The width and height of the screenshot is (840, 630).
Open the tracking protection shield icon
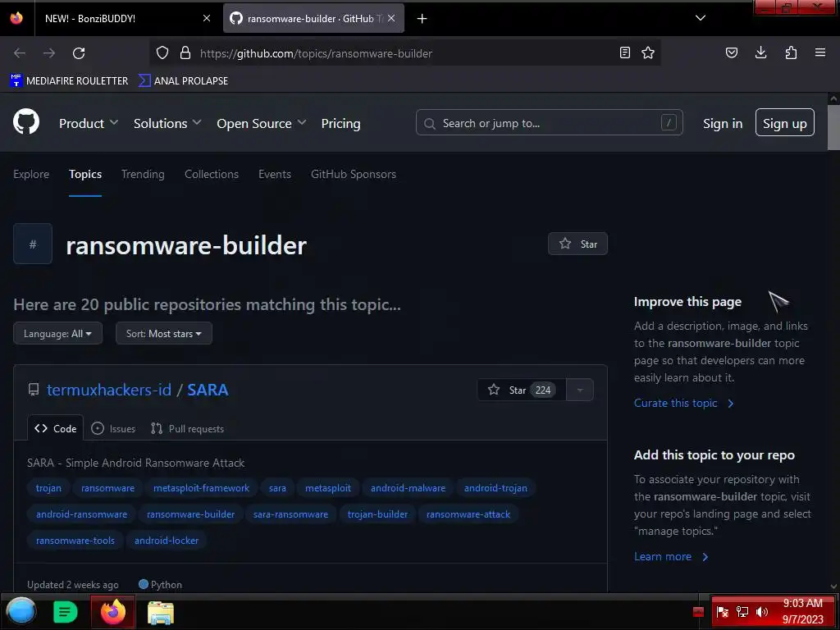coord(162,52)
